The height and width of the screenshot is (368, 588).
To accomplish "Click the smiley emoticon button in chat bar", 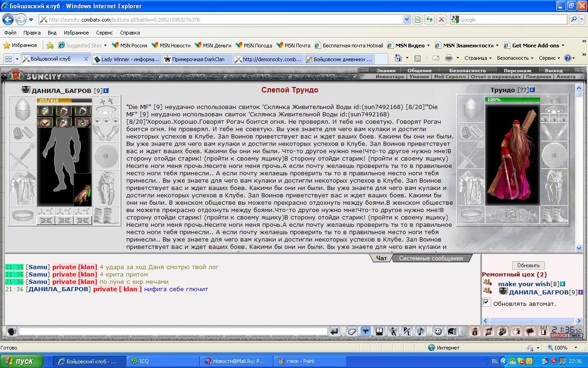I will pyautogui.click(x=438, y=331).
